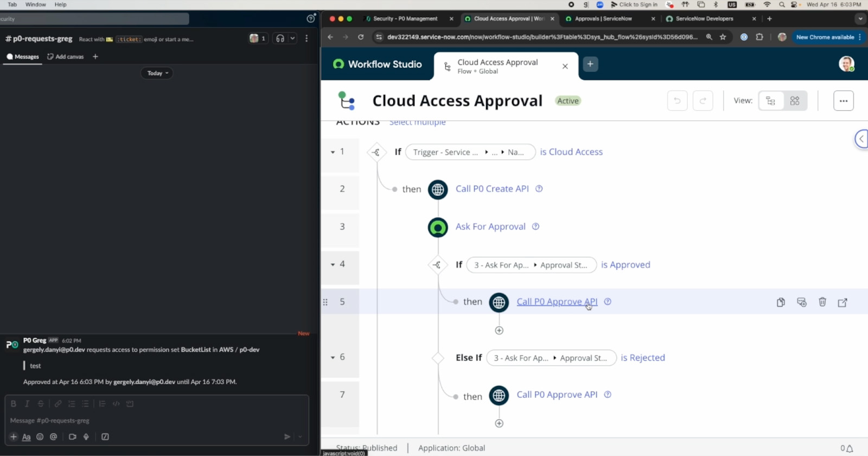Click the help icon beside Ask For Approval
Viewport: 868px width, 456px height.
click(x=535, y=226)
